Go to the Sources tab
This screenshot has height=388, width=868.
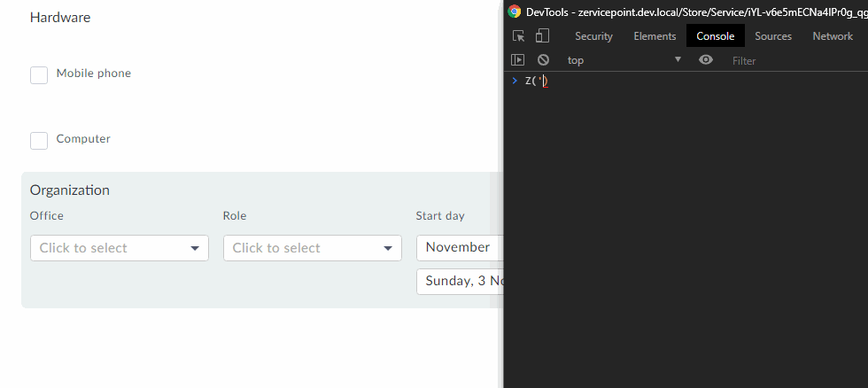click(x=773, y=36)
